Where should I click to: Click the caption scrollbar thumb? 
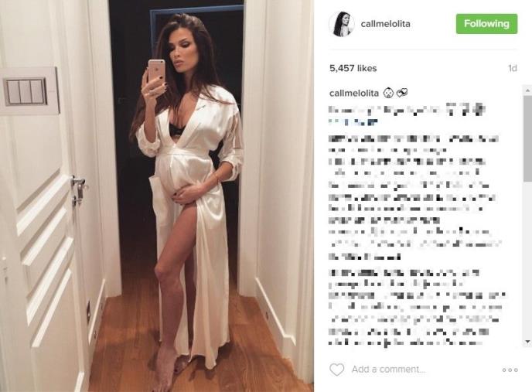(527, 138)
